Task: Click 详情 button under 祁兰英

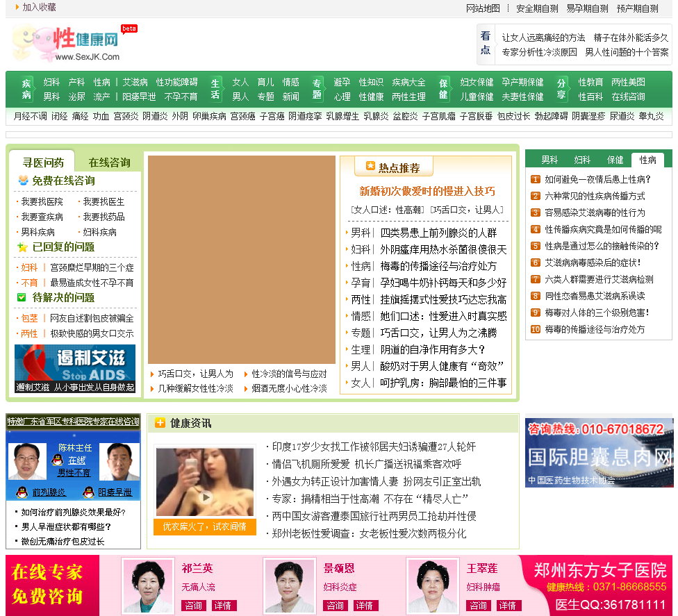Action: tap(223, 606)
